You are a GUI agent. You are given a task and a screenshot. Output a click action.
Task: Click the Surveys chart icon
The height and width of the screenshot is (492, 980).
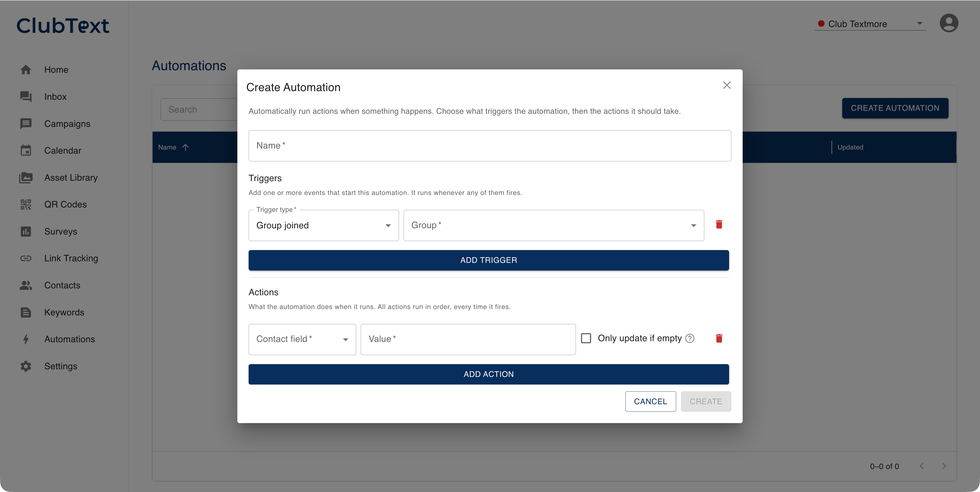coord(26,231)
